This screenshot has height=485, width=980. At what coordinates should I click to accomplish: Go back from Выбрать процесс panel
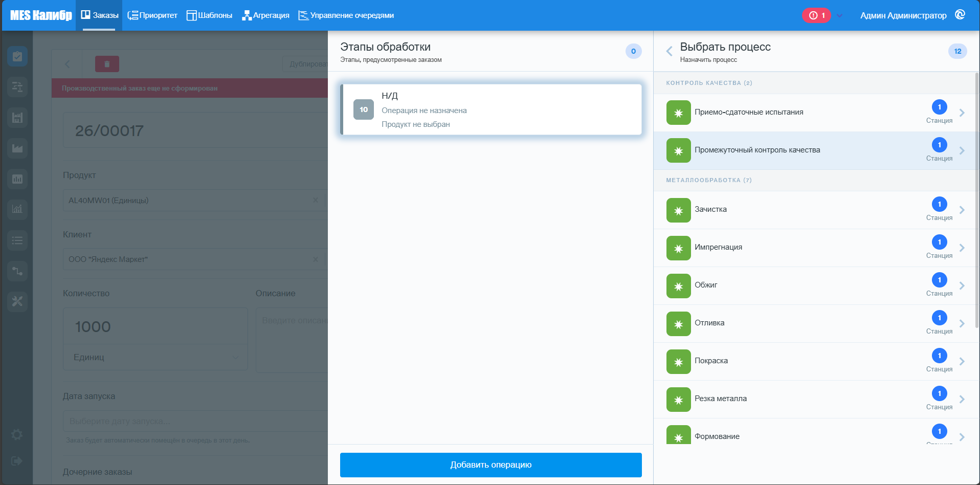(669, 51)
